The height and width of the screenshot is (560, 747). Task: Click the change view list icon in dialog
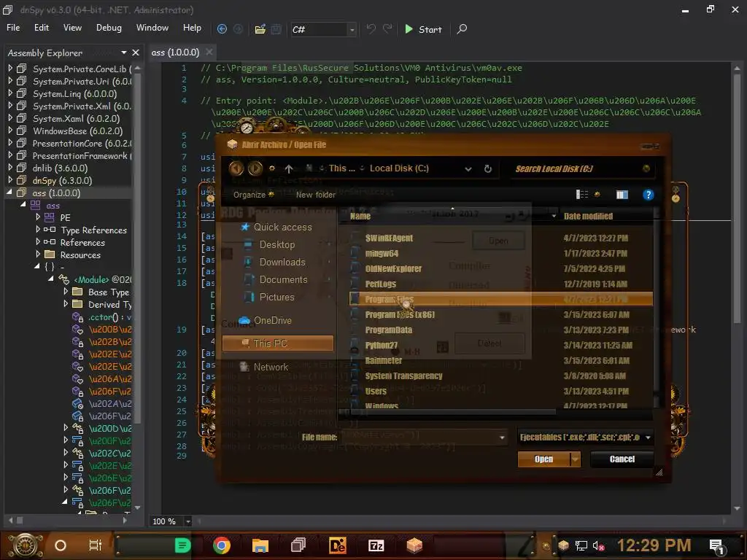tap(582, 194)
